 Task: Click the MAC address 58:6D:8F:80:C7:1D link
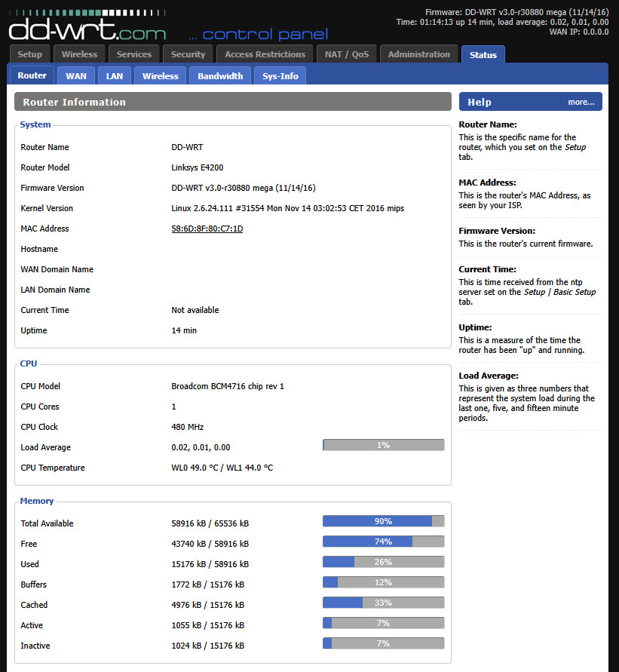point(207,229)
